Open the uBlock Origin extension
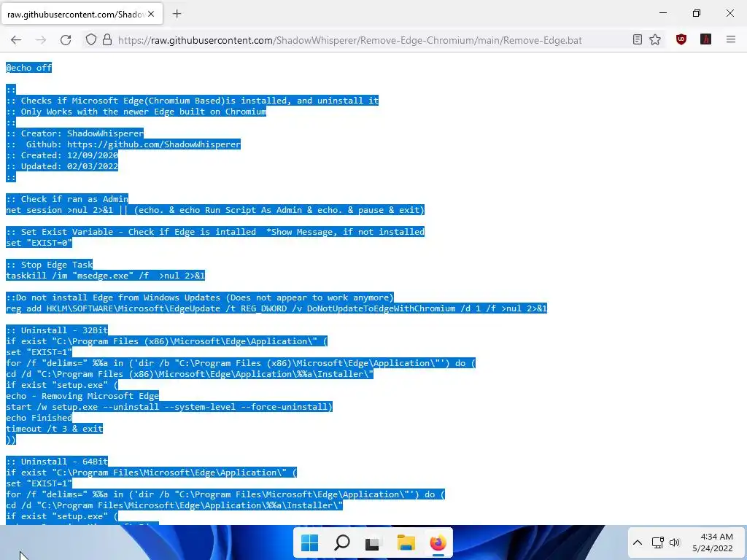747x560 pixels. 681,40
